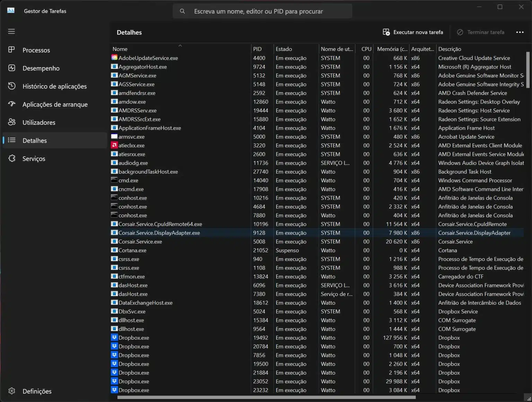Sort by the PID column header
This screenshot has height=402, width=532.
[262, 49]
